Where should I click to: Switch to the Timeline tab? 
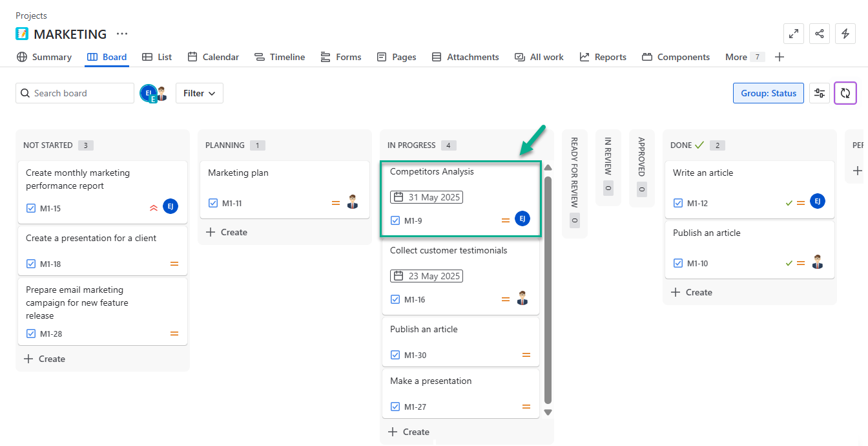click(280, 57)
